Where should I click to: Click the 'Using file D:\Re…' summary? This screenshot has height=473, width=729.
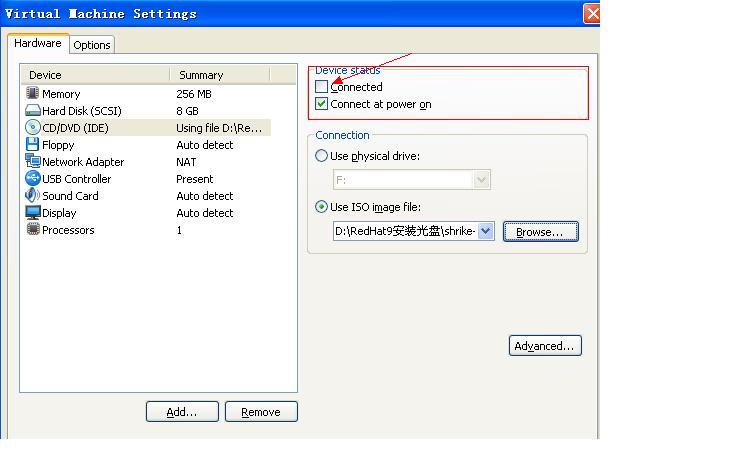pyautogui.click(x=219, y=128)
